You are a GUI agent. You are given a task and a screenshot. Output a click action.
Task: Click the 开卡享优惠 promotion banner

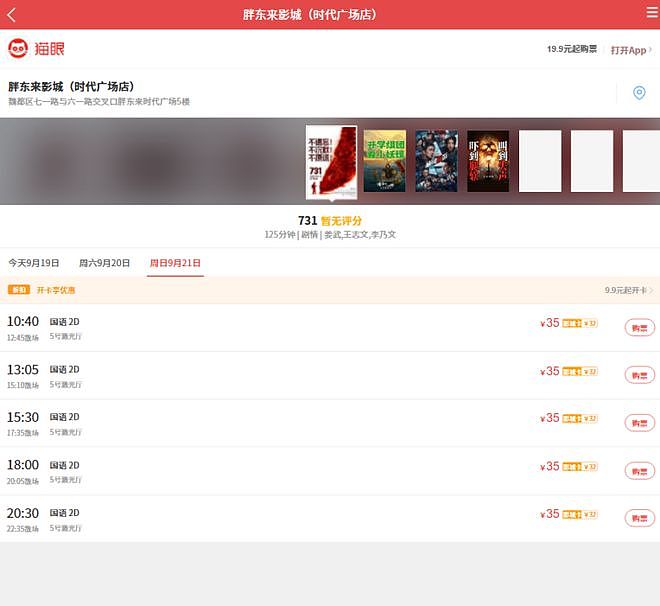point(42,290)
